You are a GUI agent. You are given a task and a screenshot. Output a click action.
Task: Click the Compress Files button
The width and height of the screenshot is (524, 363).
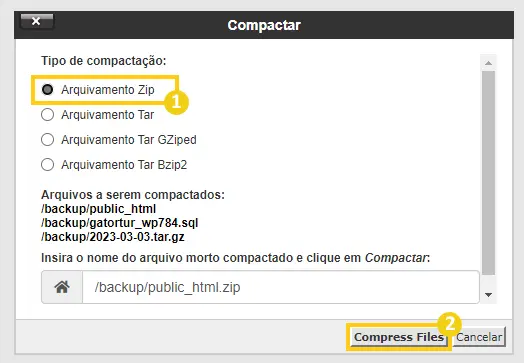pyautogui.click(x=399, y=337)
